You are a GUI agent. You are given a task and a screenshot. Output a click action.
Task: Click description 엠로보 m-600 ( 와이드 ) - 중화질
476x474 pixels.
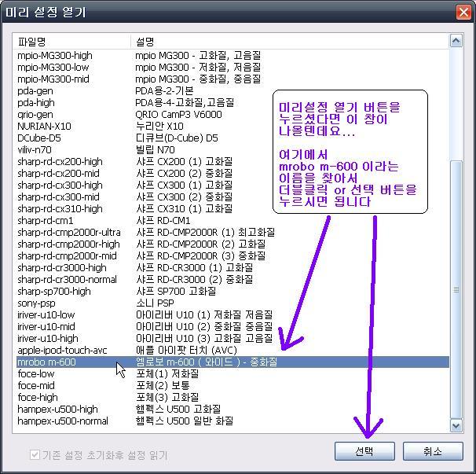click(x=207, y=362)
